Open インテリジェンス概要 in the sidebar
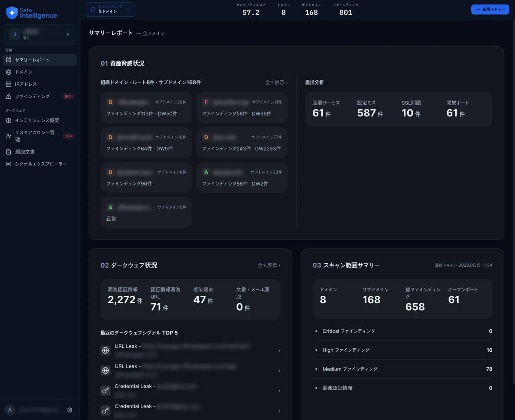515x420 pixels. tap(40, 121)
